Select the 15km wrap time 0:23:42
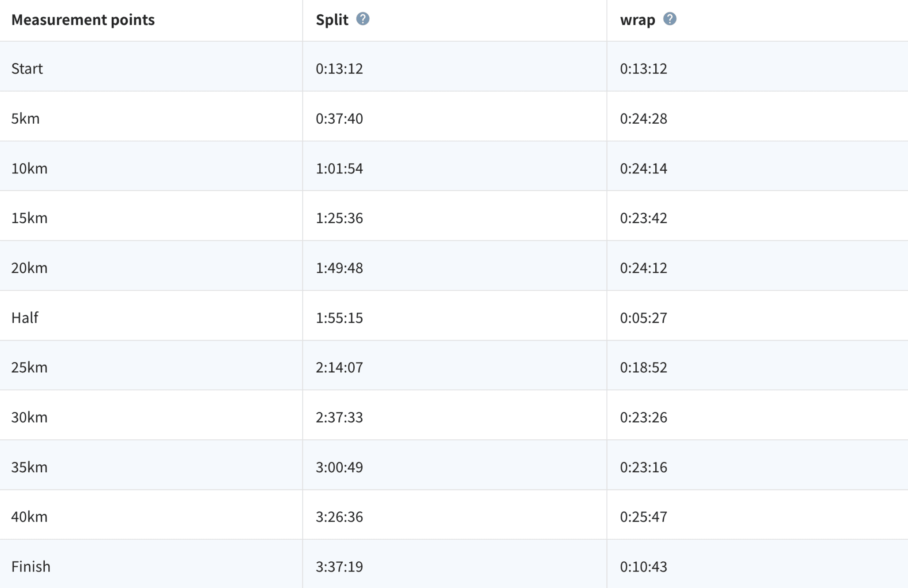Image resolution: width=908 pixels, height=588 pixels. tap(643, 218)
